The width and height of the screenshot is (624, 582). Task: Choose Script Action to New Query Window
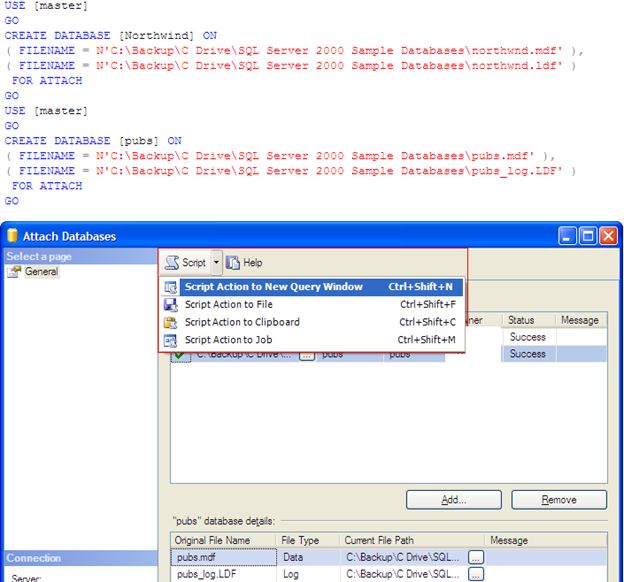[x=312, y=287]
